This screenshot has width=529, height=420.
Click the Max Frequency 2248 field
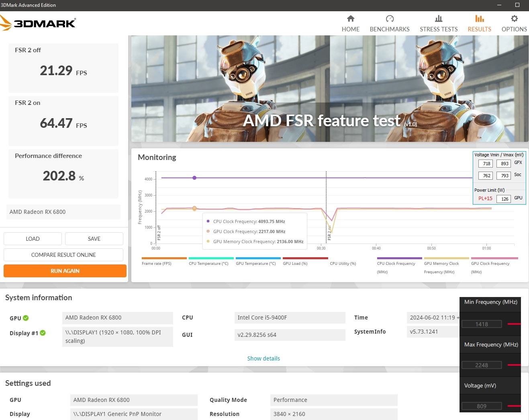(x=482, y=365)
